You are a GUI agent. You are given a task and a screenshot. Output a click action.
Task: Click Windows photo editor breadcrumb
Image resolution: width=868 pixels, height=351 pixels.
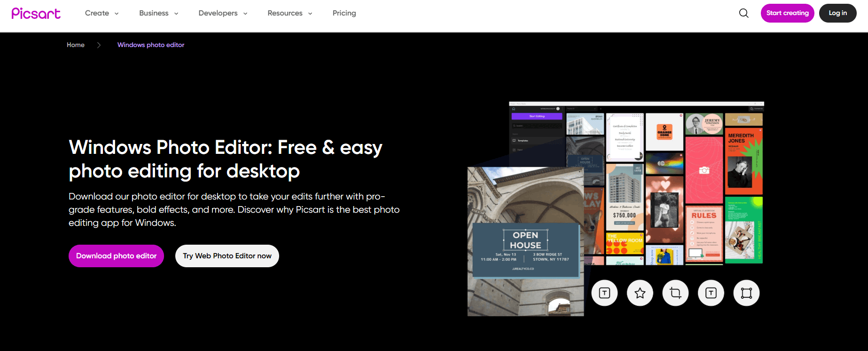[151, 45]
